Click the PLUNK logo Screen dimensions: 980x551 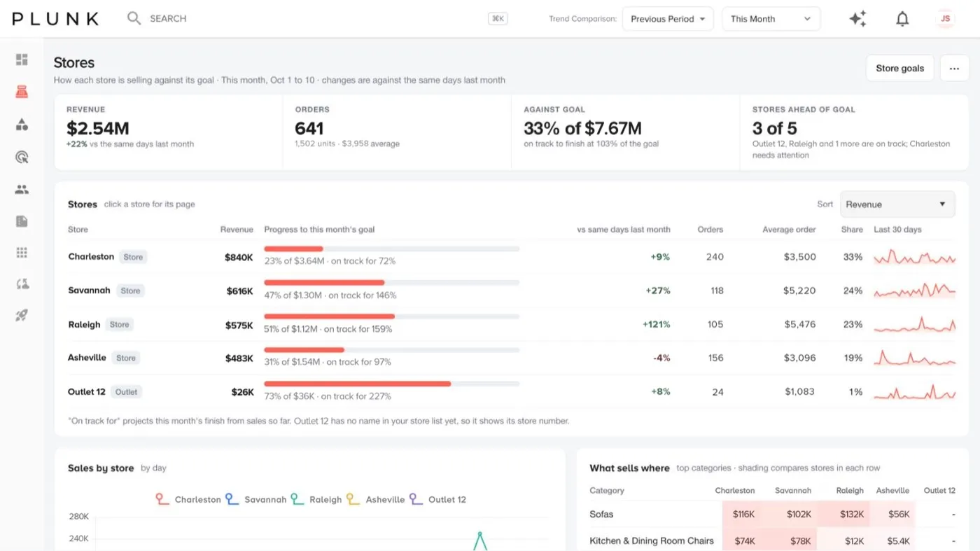tap(55, 19)
